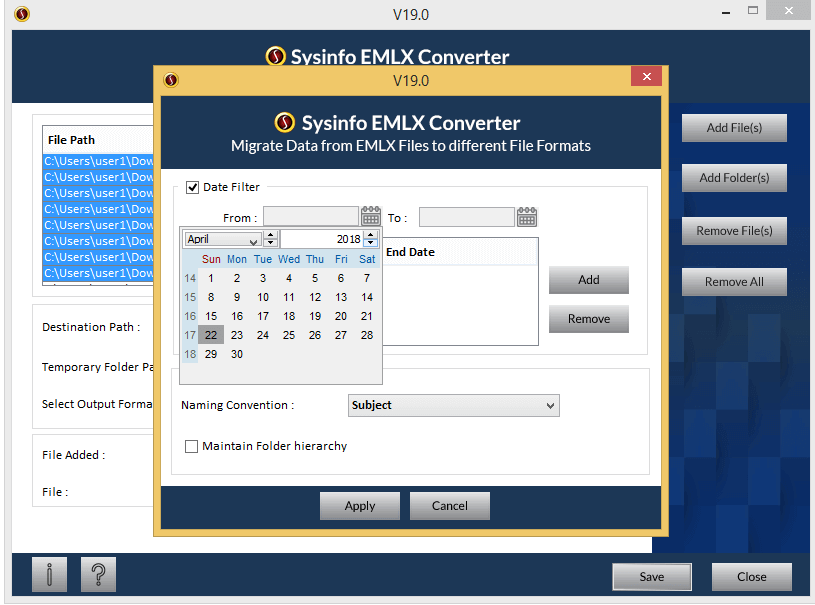Open the To date calendar picker icon

pos(527,217)
